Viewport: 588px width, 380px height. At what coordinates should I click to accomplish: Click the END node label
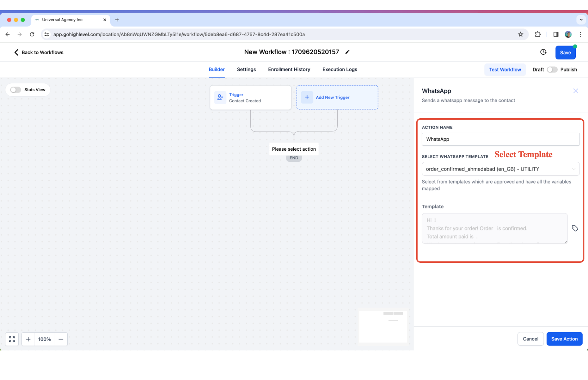pos(294,158)
